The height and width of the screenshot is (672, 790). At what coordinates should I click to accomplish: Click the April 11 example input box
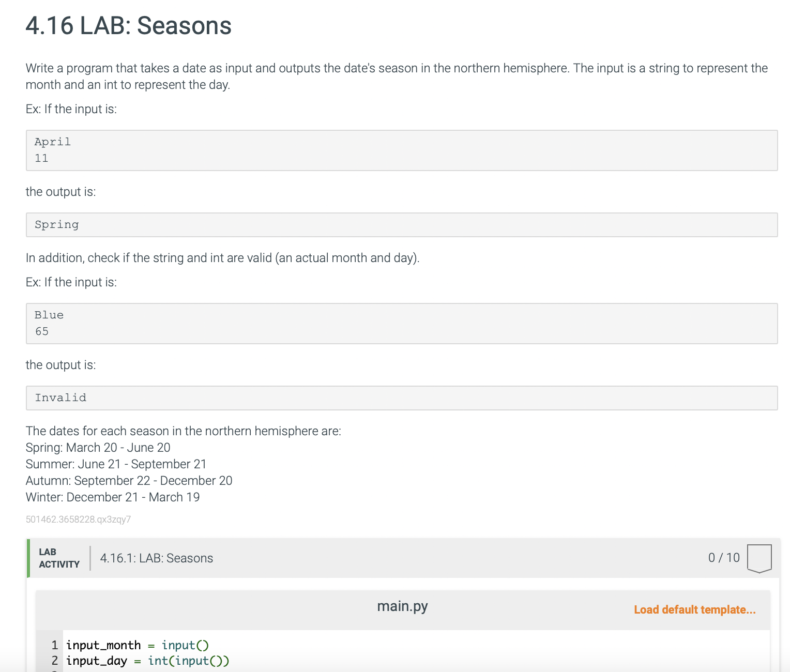point(401,150)
